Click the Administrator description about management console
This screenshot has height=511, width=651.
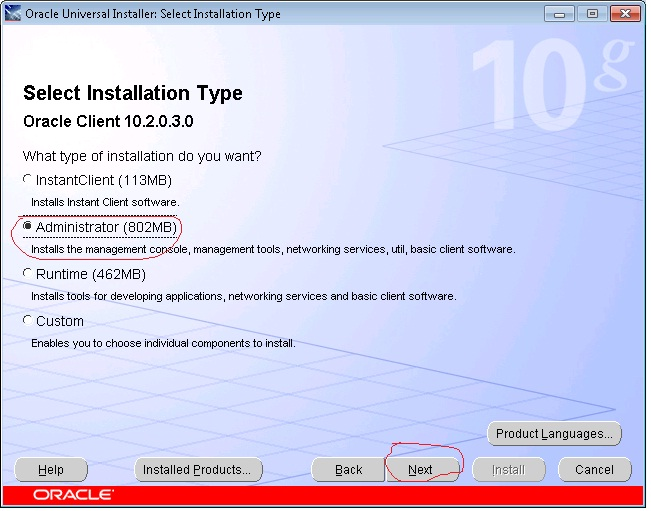pyautogui.click(x=274, y=251)
